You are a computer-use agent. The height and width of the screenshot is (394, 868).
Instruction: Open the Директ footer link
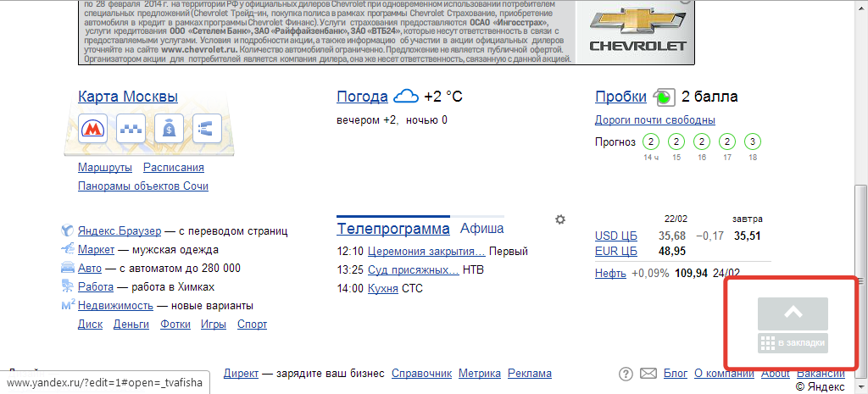tap(241, 374)
